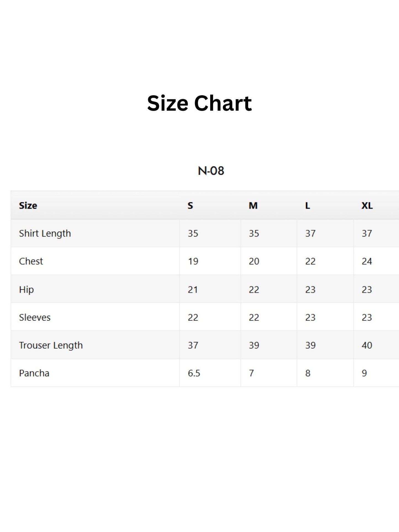Image resolution: width=399 pixels, height=532 pixels.
Task: Click the Trouser Length row label
Action: [51, 345]
